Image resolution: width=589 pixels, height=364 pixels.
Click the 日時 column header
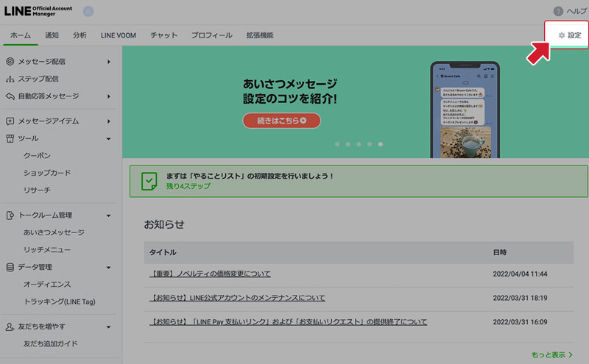[500, 252]
